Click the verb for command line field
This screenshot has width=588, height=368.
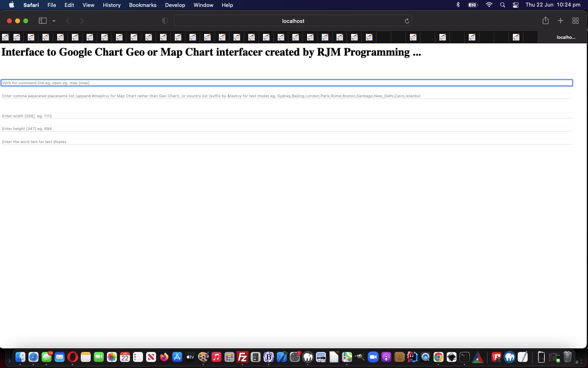tap(287, 83)
